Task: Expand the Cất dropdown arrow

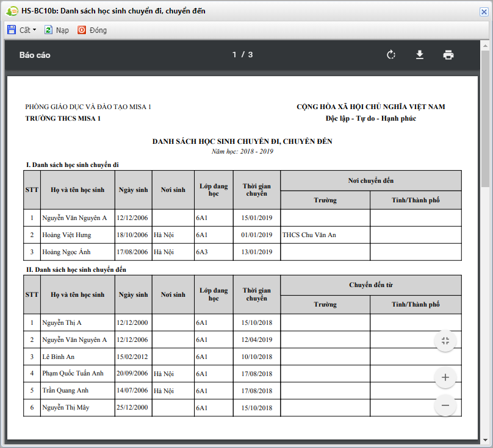Action: coord(35,30)
